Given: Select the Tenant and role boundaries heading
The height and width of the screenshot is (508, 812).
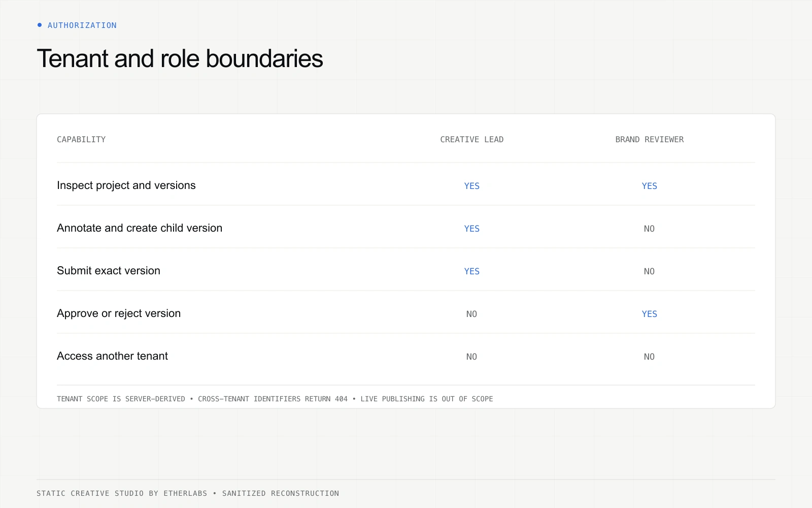Looking at the screenshot, I should 180,58.
